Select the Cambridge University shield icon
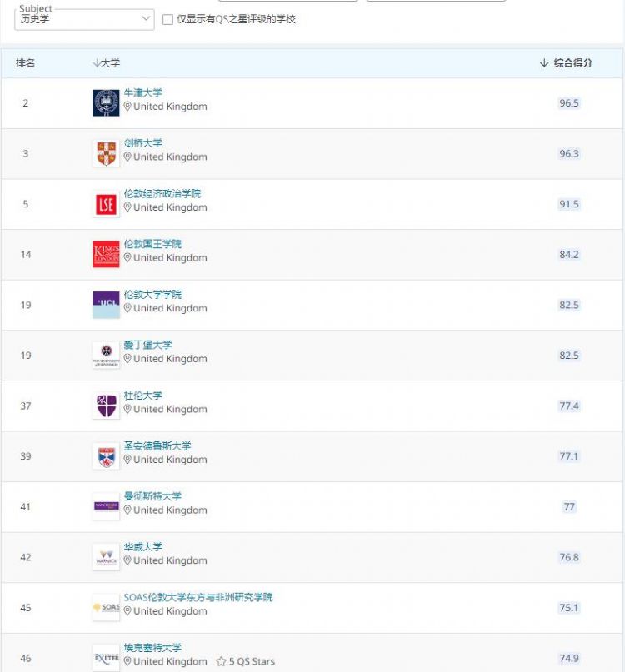Image resolution: width=625 pixels, height=672 pixels. (x=105, y=153)
